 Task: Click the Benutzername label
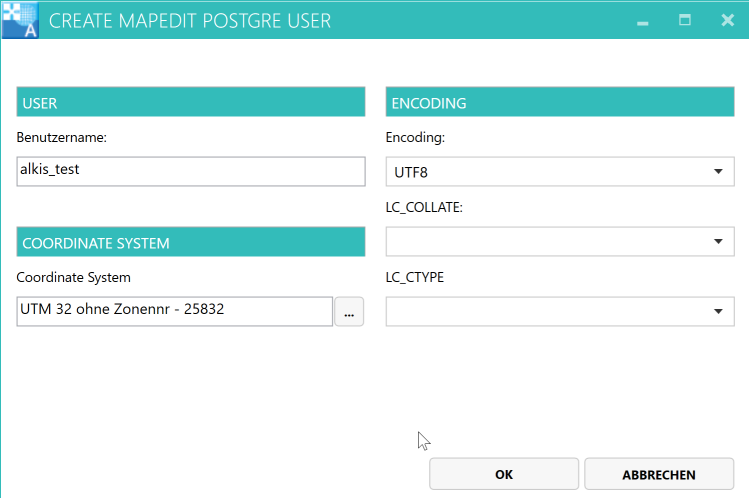62,138
